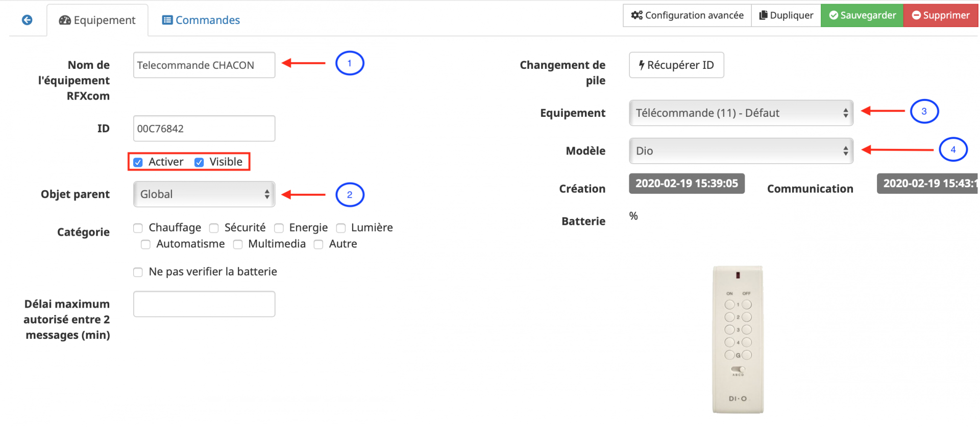Toggle the Visible checkbox
The image size is (980, 427).
[x=199, y=162]
